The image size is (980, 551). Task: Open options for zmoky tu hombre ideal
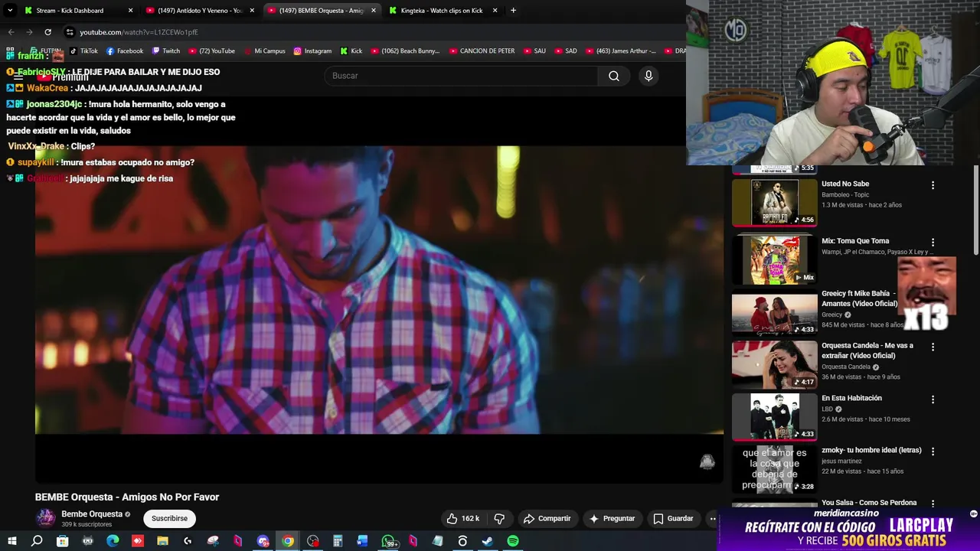click(933, 452)
